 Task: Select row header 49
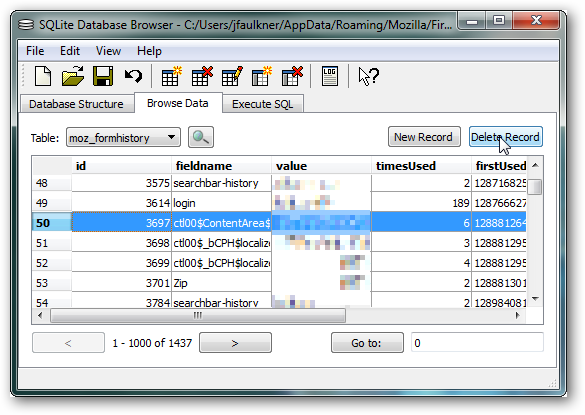[x=52, y=203]
